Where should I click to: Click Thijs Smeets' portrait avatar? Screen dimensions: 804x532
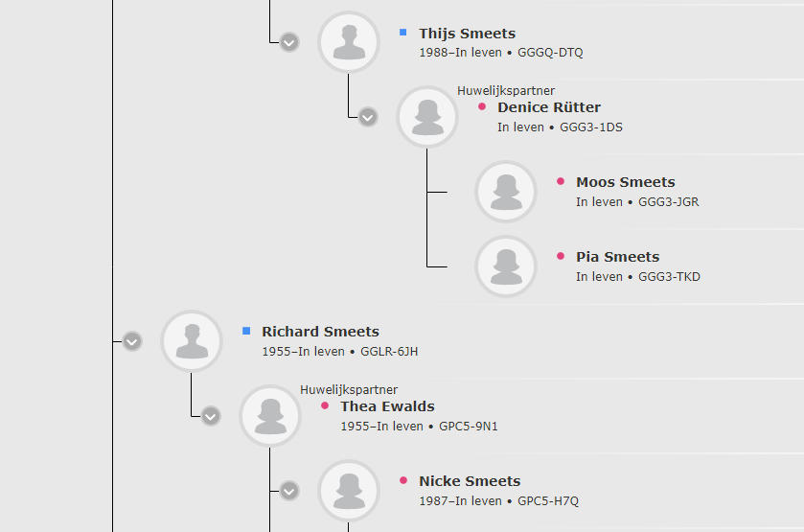(x=349, y=42)
